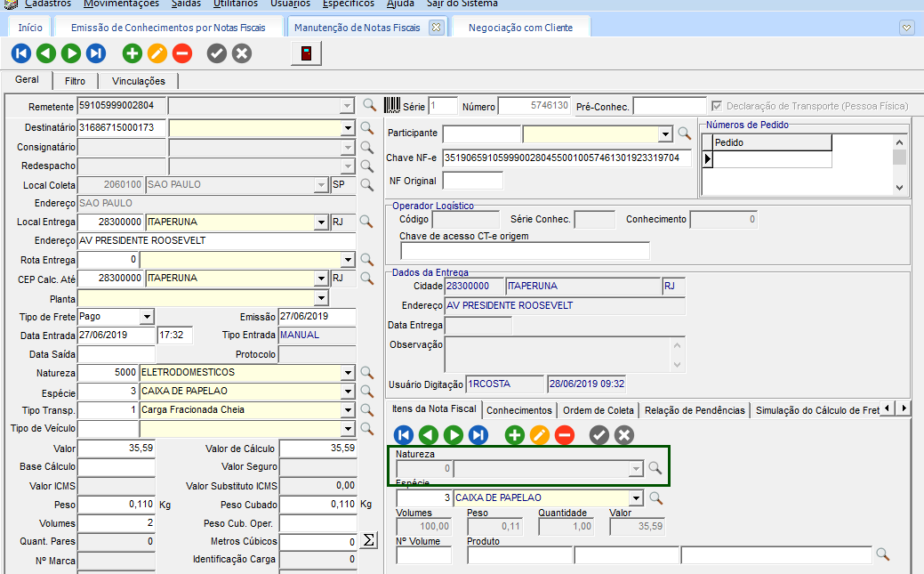Click the barcode icon next to Série

point(392,106)
